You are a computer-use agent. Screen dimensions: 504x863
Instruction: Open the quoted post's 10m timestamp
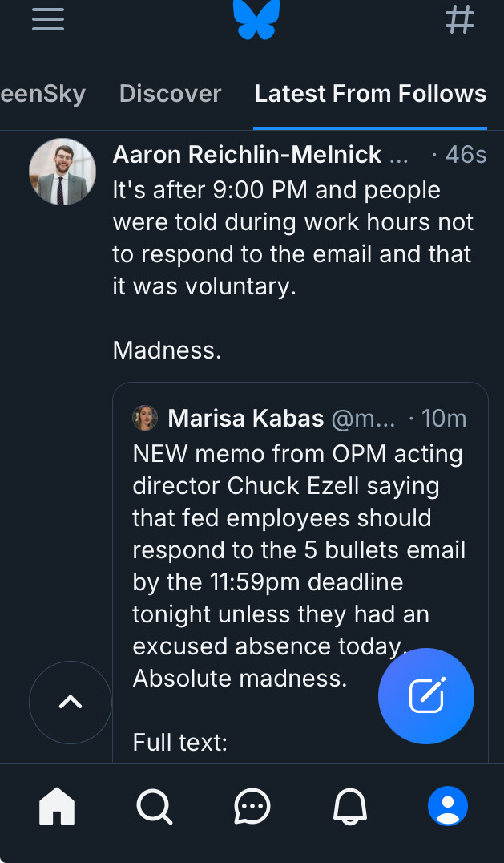point(443,418)
